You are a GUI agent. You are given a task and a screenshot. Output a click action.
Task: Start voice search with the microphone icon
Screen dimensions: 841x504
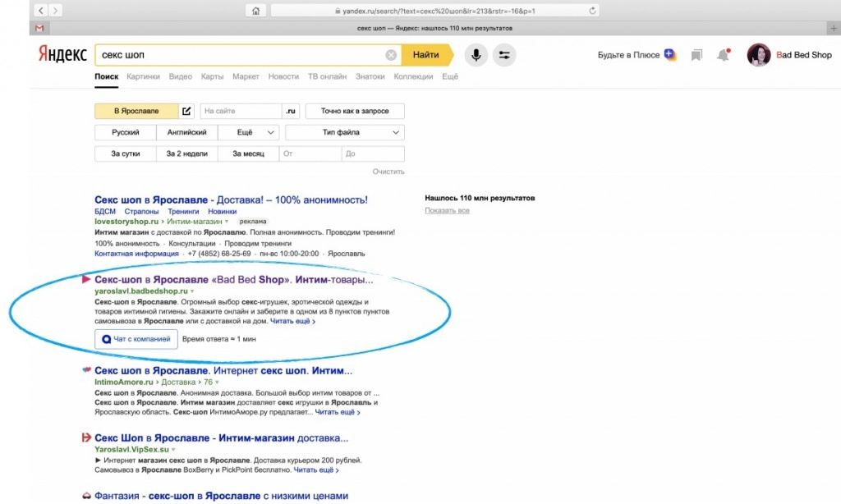(x=476, y=55)
